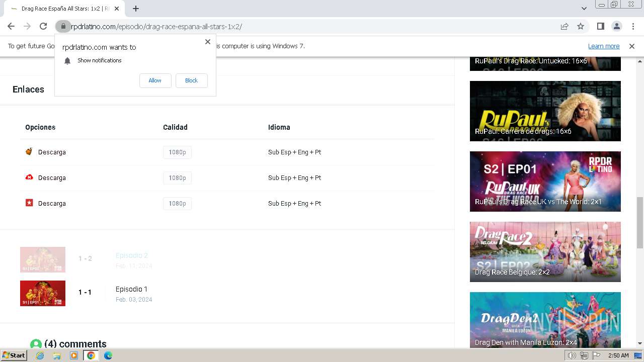Click the scrollbar down arrow
Viewport: 644px width, 362px height.
[640, 344]
